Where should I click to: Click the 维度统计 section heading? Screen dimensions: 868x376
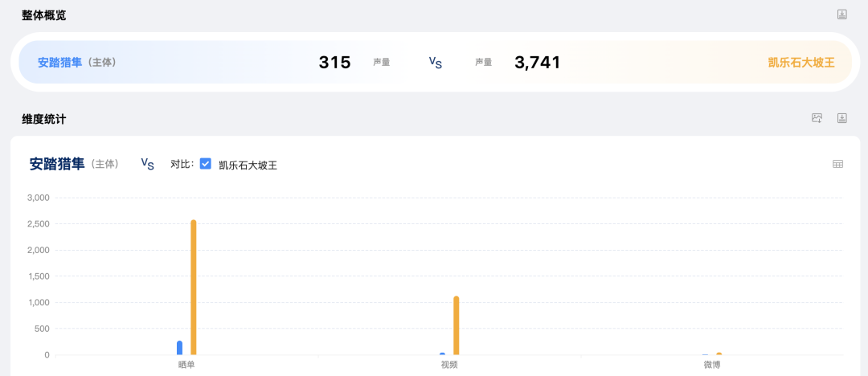tap(43, 118)
